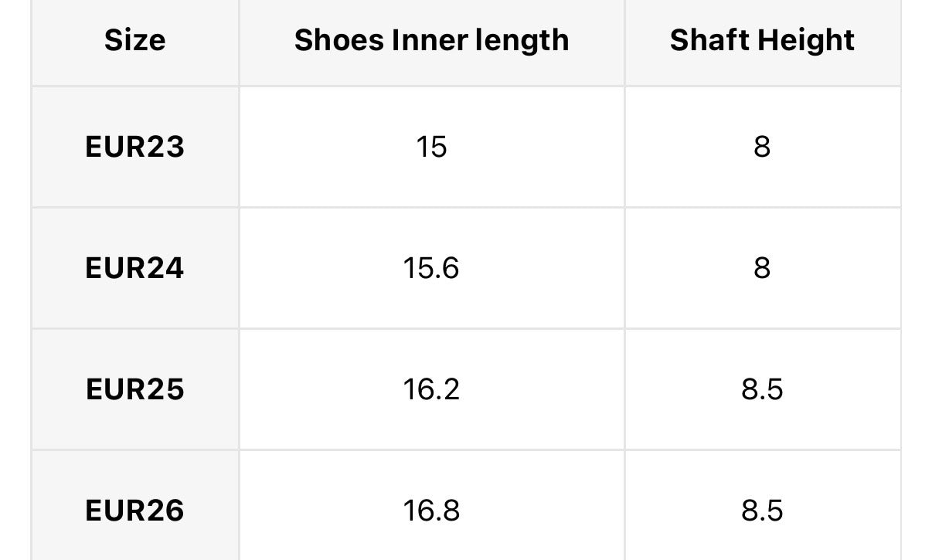Select the EUR24 size cell
932x560 pixels.
[x=134, y=268]
